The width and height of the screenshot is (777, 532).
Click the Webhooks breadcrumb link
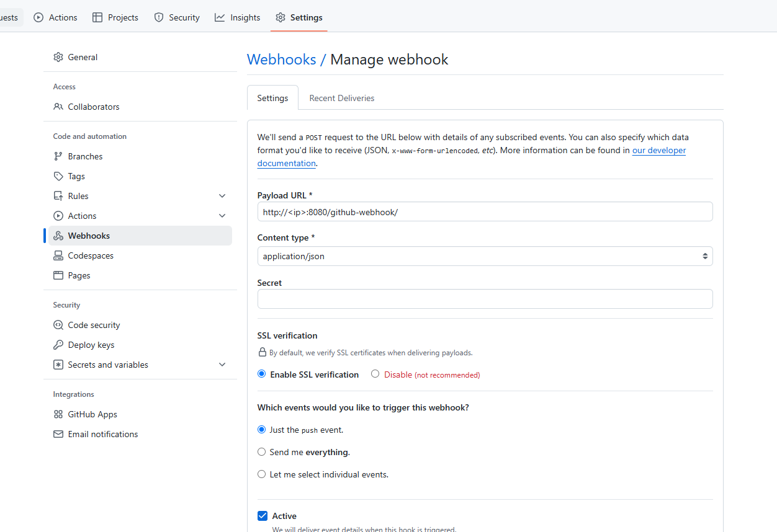click(282, 60)
